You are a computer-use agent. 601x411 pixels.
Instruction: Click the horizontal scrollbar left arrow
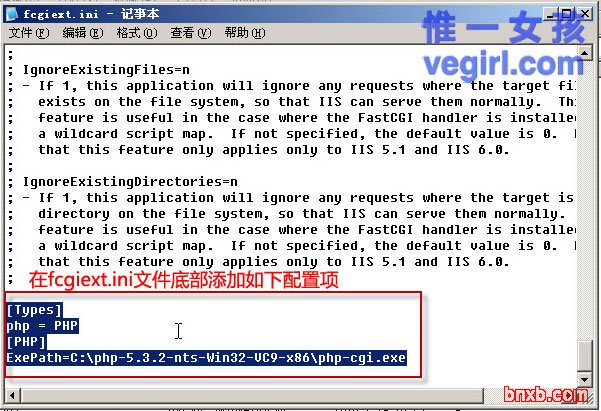[x=12, y=395]
